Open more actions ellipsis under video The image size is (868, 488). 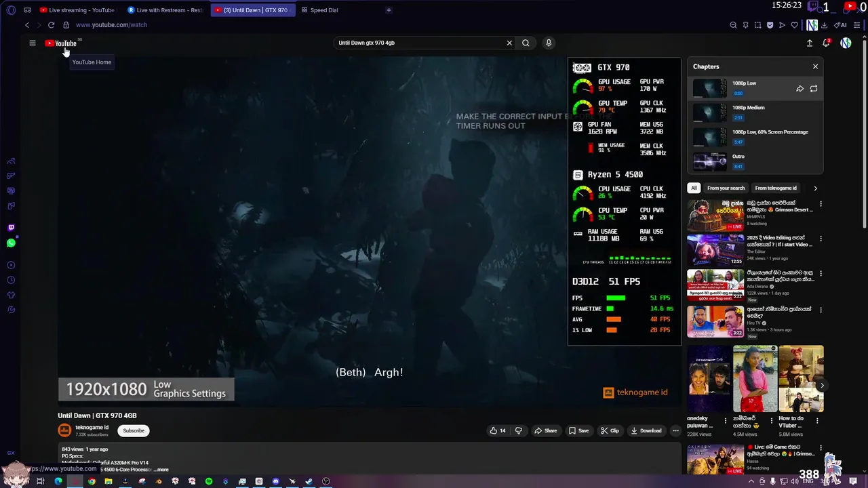[x=675, y=430]
